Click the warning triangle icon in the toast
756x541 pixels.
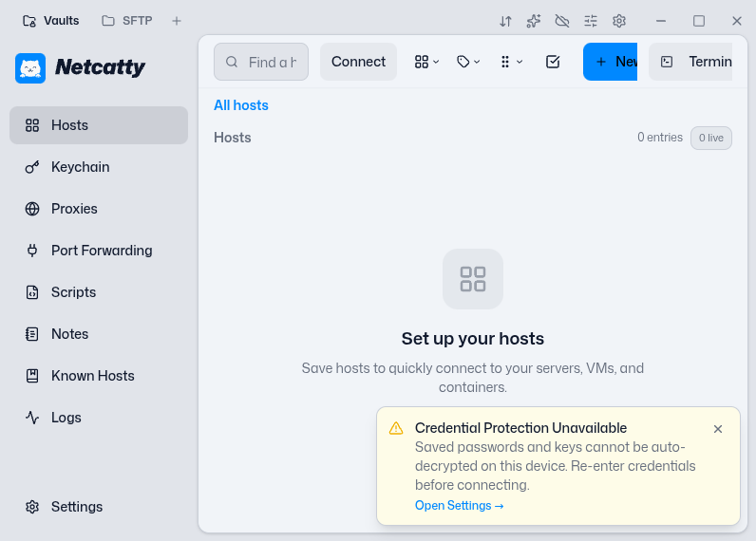[396, 428]
